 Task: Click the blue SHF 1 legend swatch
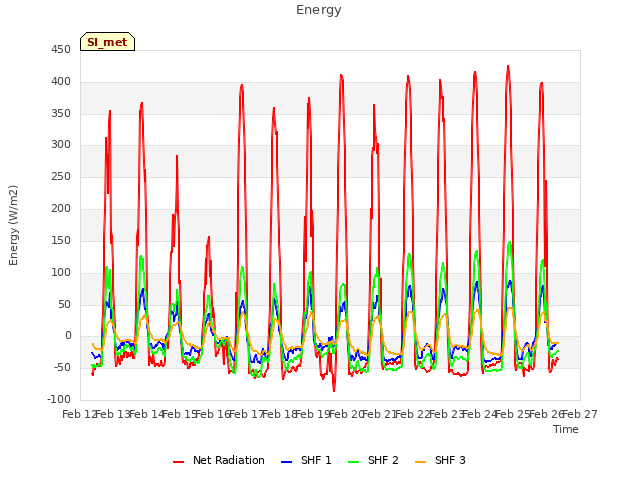[287, 462]
